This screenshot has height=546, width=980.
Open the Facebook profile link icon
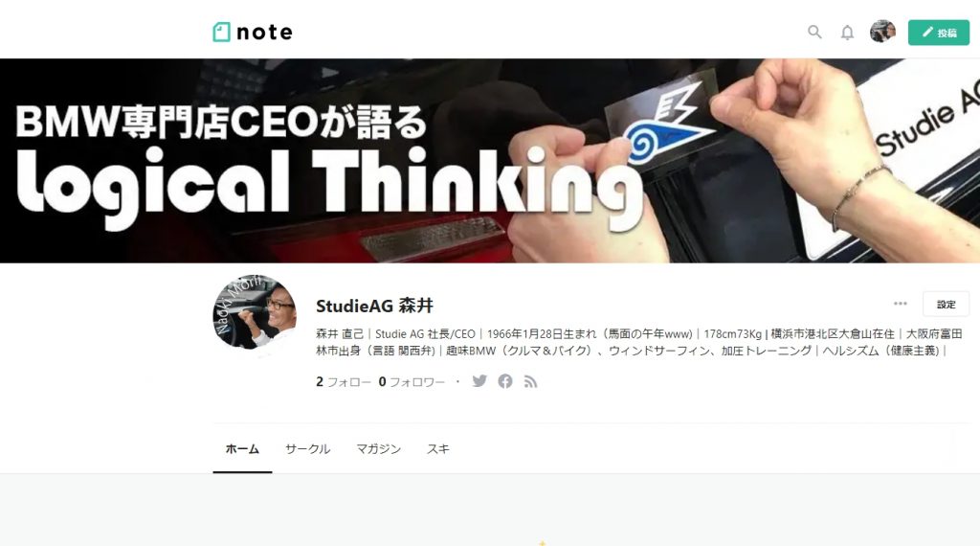[x=505, y=381]
